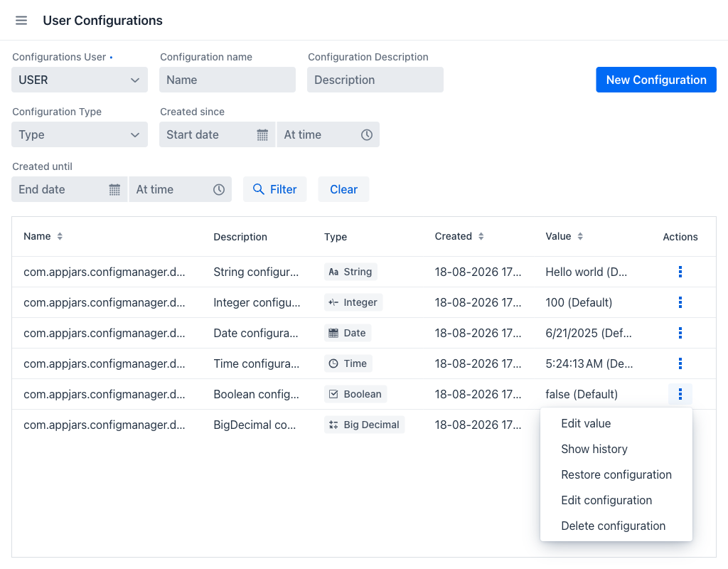Click the '100 (Default)' value cell
This screenshot has width=728, height=569.
pyautogui.click(x=579, y=302)
